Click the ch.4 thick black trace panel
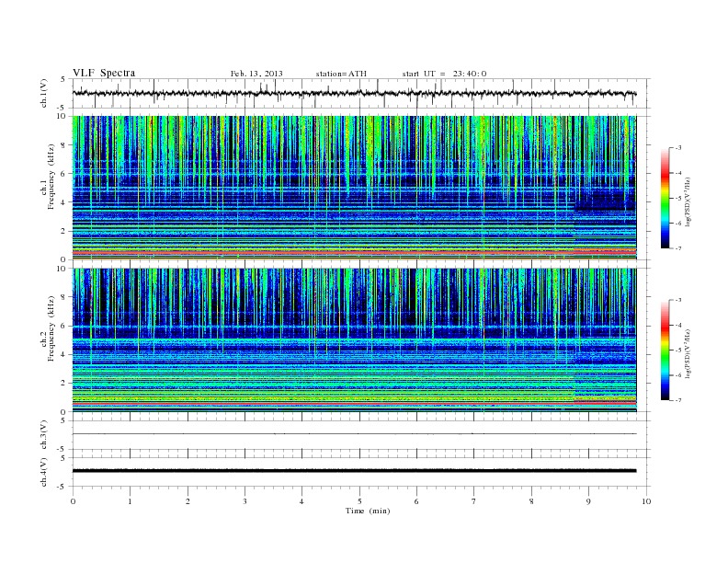Viewport: 728px width, 563px height. click(361, 472)
